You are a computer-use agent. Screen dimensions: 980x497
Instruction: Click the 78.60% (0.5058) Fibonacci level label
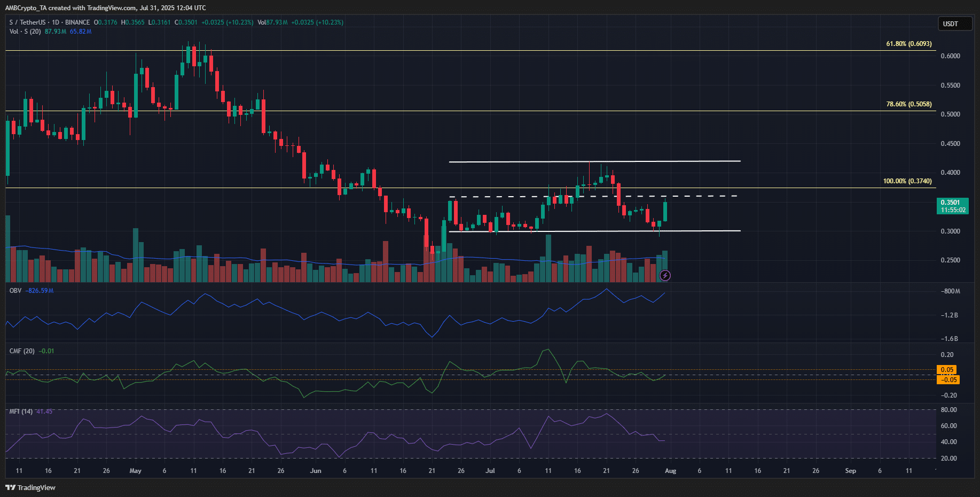(x=908, y=104)
